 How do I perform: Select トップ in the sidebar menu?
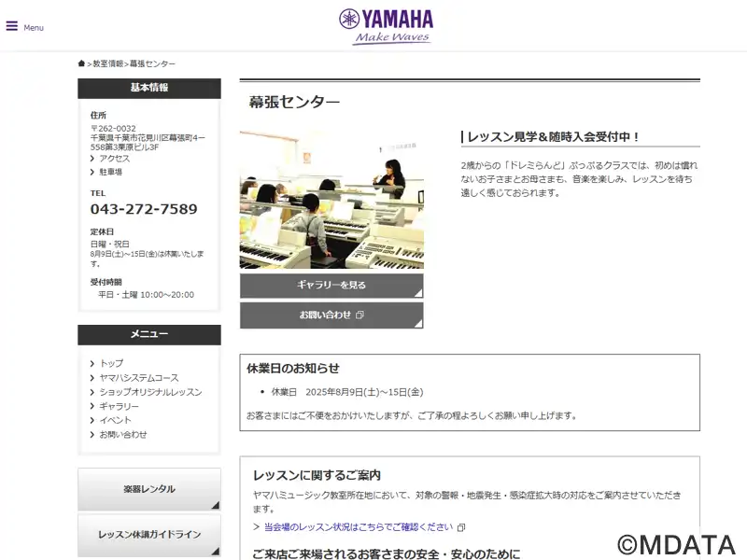(111, 363)
